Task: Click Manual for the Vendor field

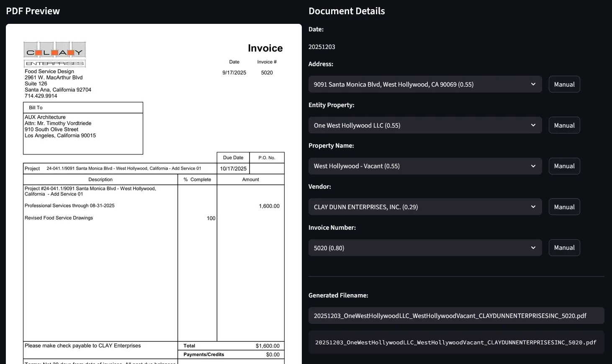Action: tap(564, 207)
